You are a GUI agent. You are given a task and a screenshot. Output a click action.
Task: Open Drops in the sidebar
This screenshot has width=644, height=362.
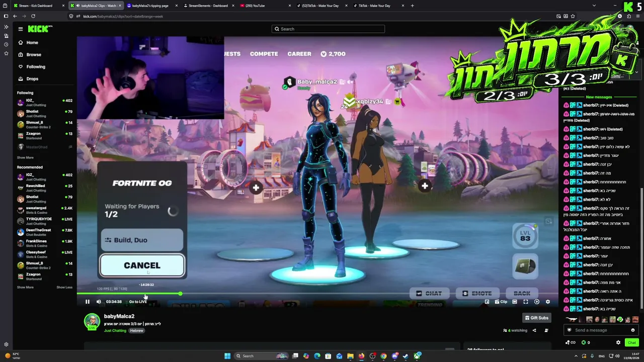point(32,79)
